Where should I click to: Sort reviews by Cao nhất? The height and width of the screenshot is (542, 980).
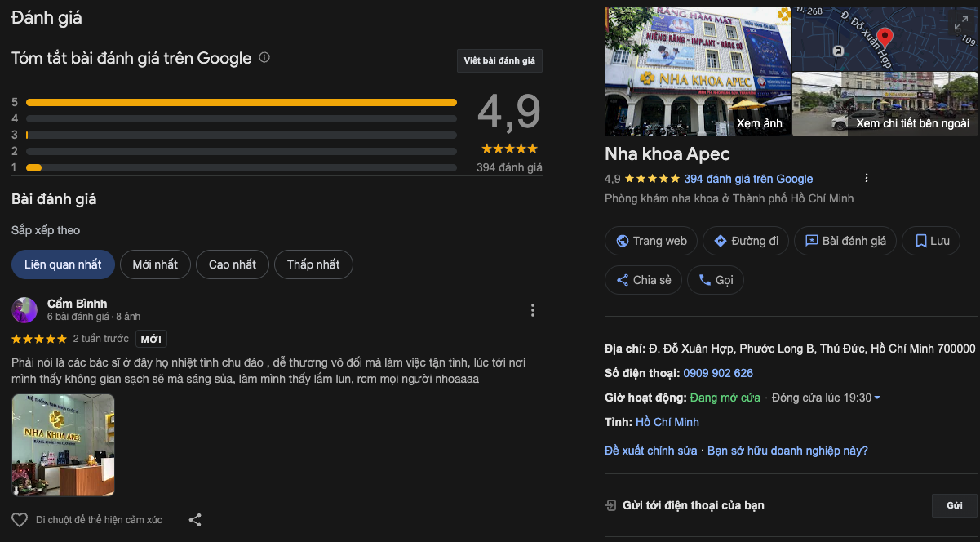233,264
